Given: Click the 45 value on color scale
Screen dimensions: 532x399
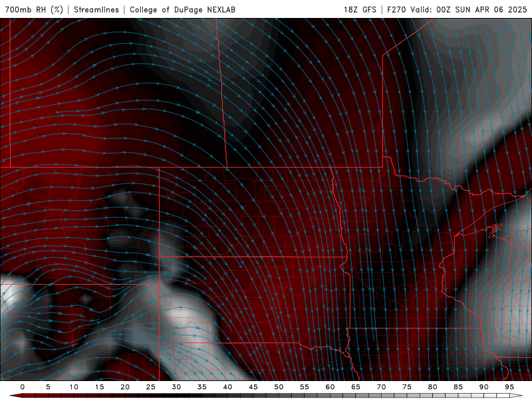Looking at the screenshot, I should 253,387.
